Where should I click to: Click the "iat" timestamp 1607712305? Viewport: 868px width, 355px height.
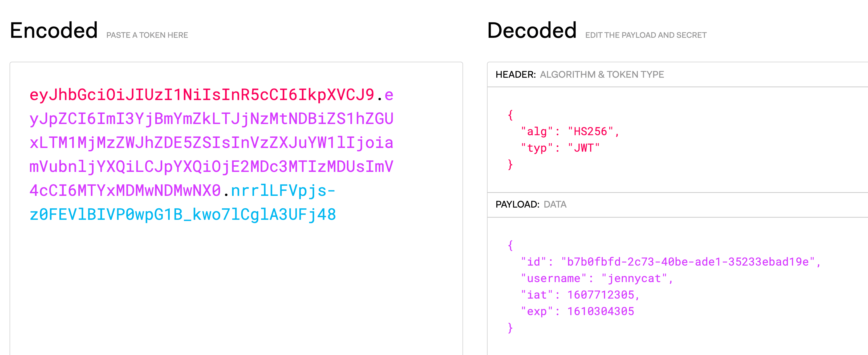click(x=601, y=295)
